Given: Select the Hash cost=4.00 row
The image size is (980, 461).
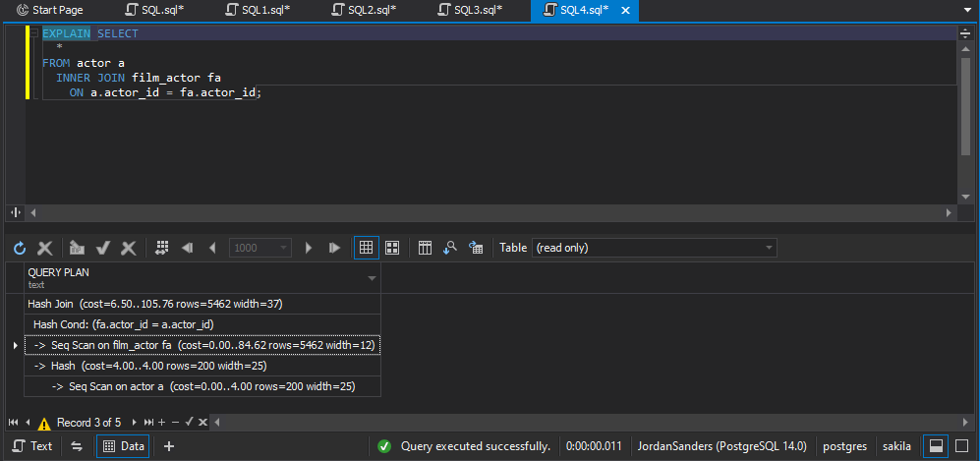Looking at the screenshot, I should (202, 366).
